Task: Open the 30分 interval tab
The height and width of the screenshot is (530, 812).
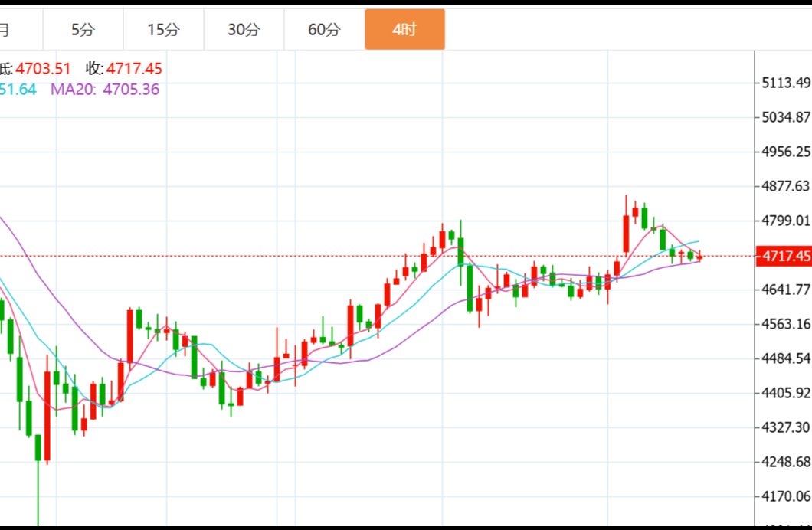Action: click(244, 30)
